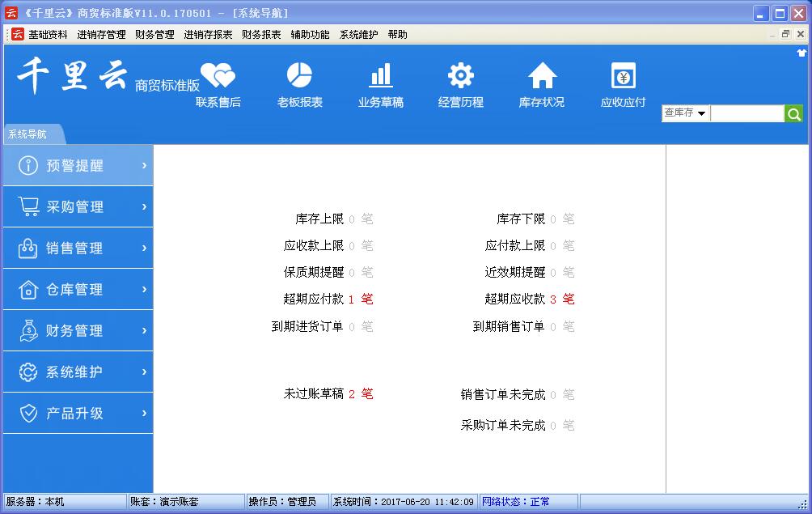812x514 pixels.
Task: Expand 仓库管理 sidebar section
Action: (x=78, y=290)
